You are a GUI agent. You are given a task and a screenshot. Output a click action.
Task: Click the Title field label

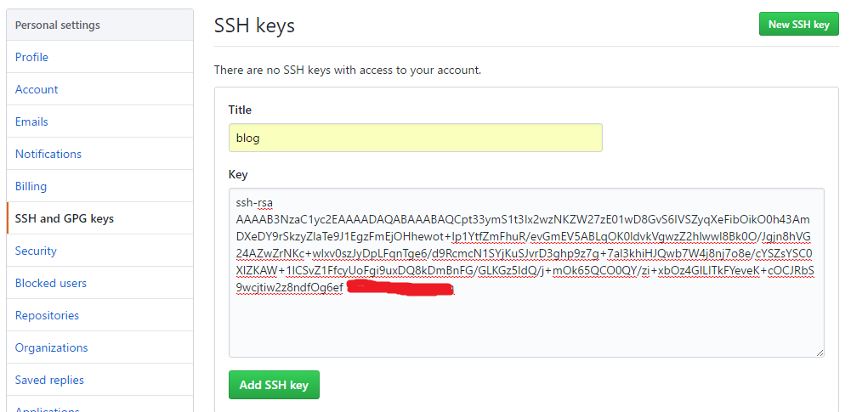pyautogui.click(x=240, y=110)
